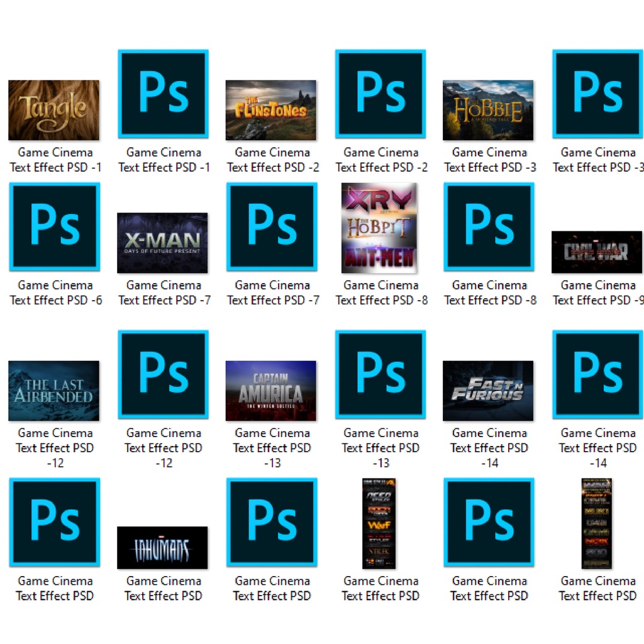Click the Inhumans text effect thumbnail

click(162, 547)
